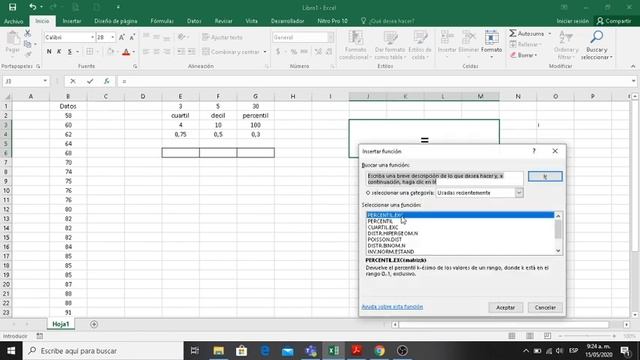Click the function search text box

(444, 179)
